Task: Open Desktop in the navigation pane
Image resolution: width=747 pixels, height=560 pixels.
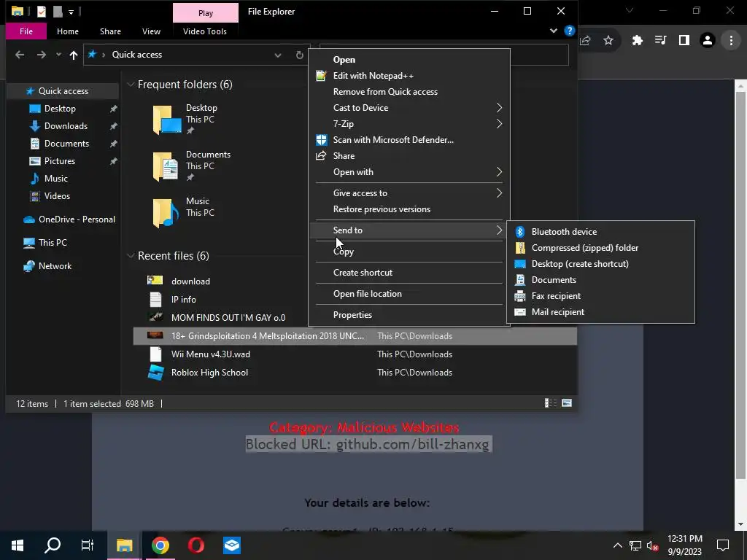Action: (60, 109)
